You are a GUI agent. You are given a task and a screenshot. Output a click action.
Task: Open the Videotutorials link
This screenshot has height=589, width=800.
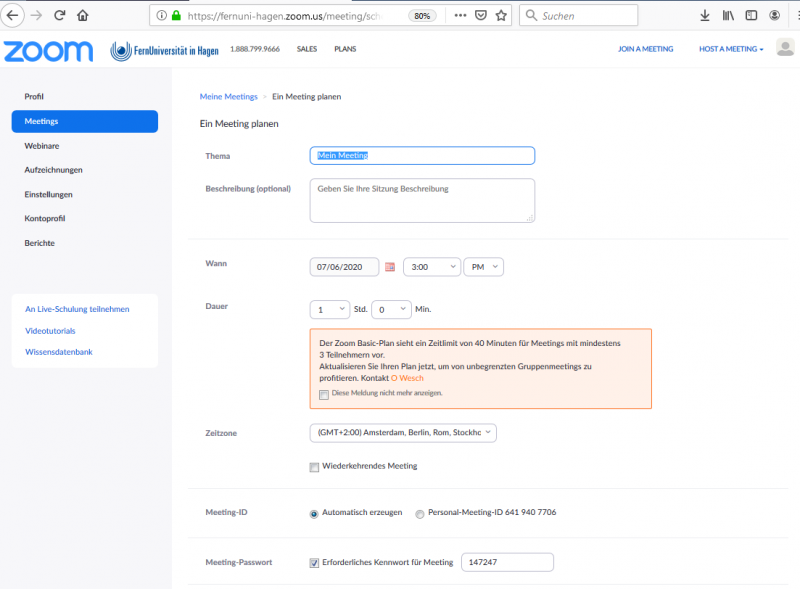point(50,331)
